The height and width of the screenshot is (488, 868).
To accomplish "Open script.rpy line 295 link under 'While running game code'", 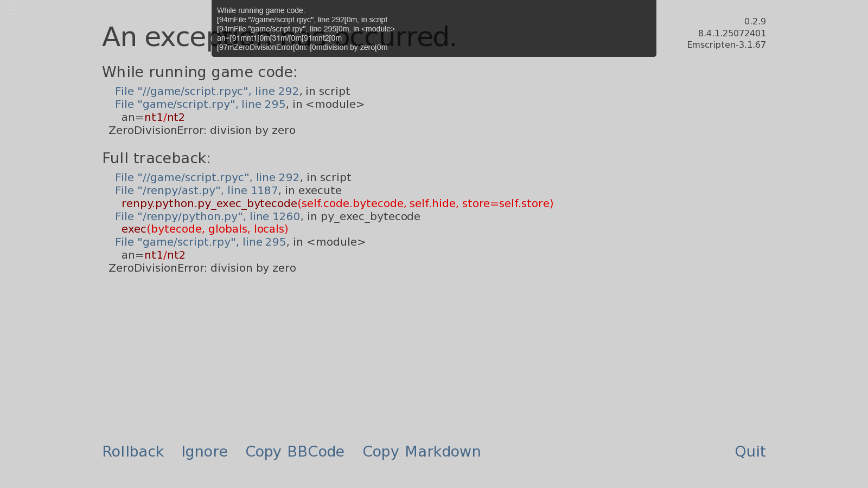I will [x=200, y=104].
